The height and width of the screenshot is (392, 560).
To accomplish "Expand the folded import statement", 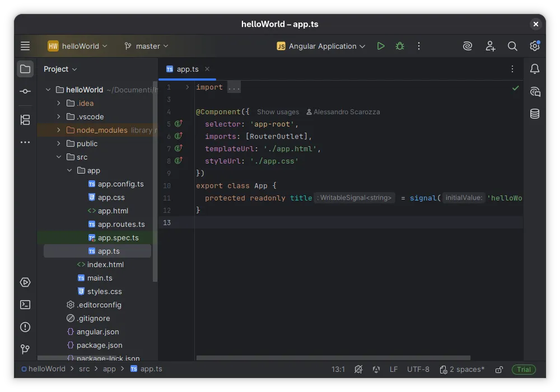I will click(x=234, y=87).
